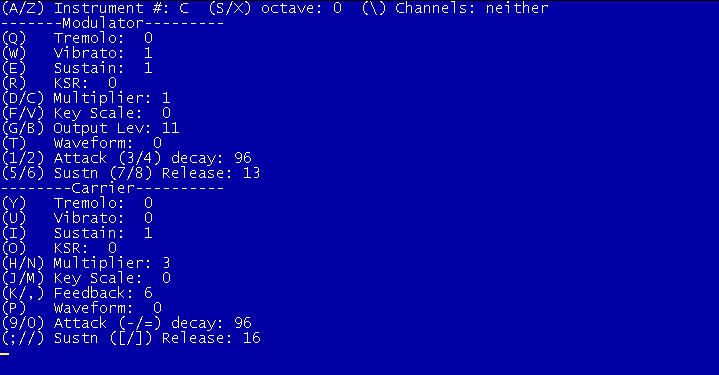Click Carrier Multiplier (H/N) line
Viewport: 719px width, 375px height.
point(86,263)
